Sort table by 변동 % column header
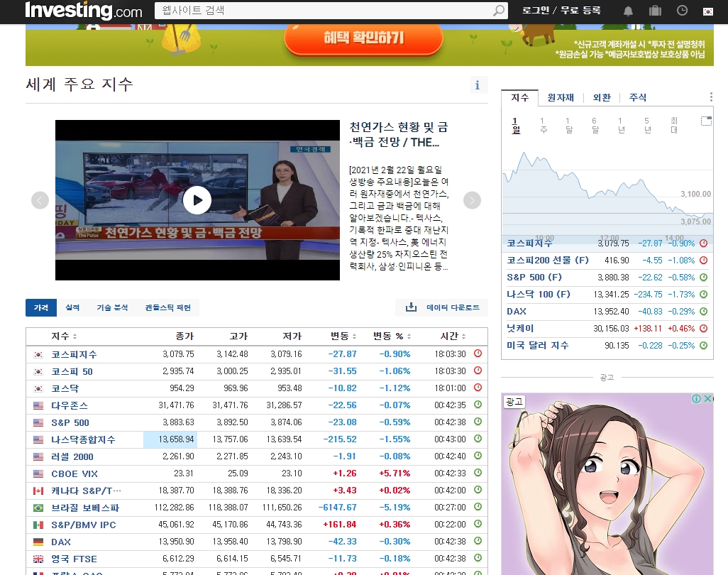Image resolution: width=728 pixels, height=575 pixels. point(392,336)
